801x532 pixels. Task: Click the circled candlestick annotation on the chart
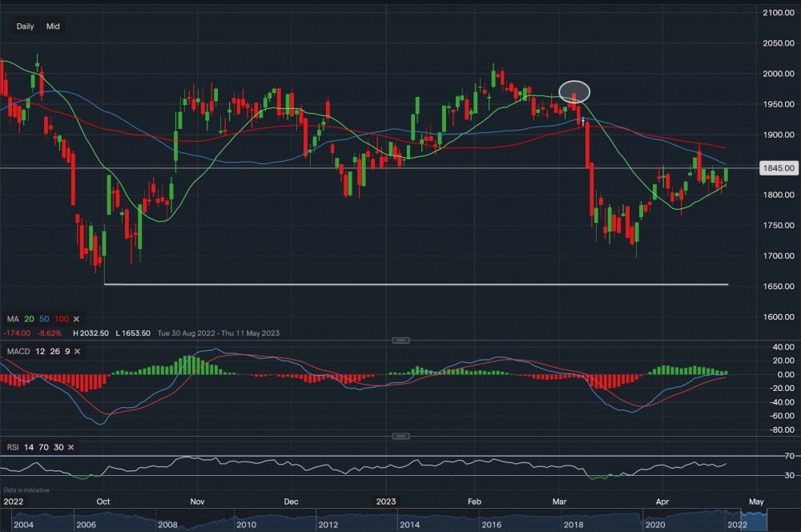pos(574,92)
